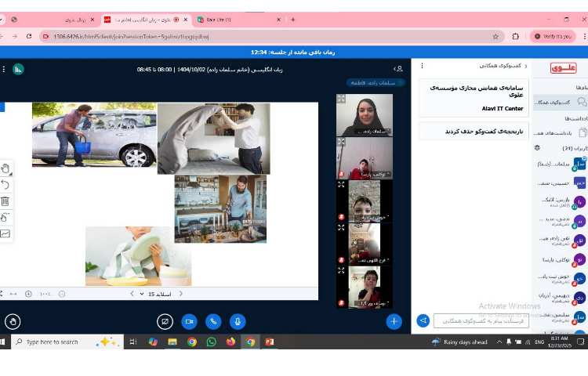This screenshot has width=588, height=376.
Task: Open Chrome extensions puzzle icon
Action: coord(516,36)
